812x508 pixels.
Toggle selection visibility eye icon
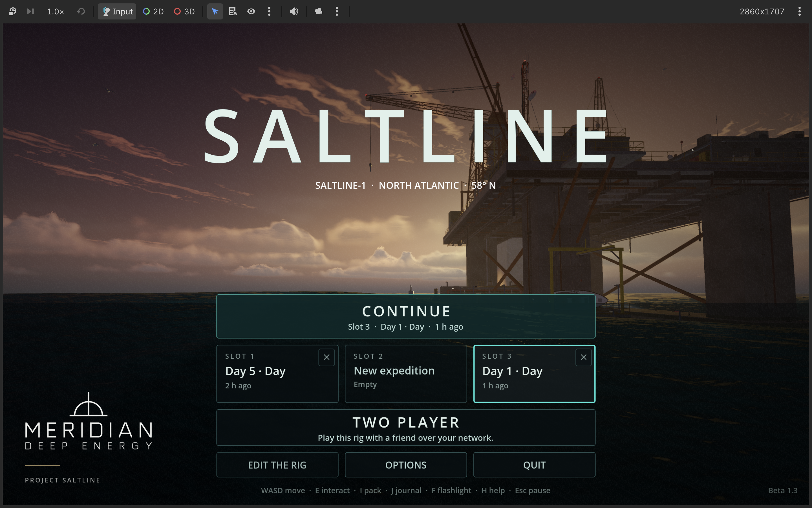point(251,11)
